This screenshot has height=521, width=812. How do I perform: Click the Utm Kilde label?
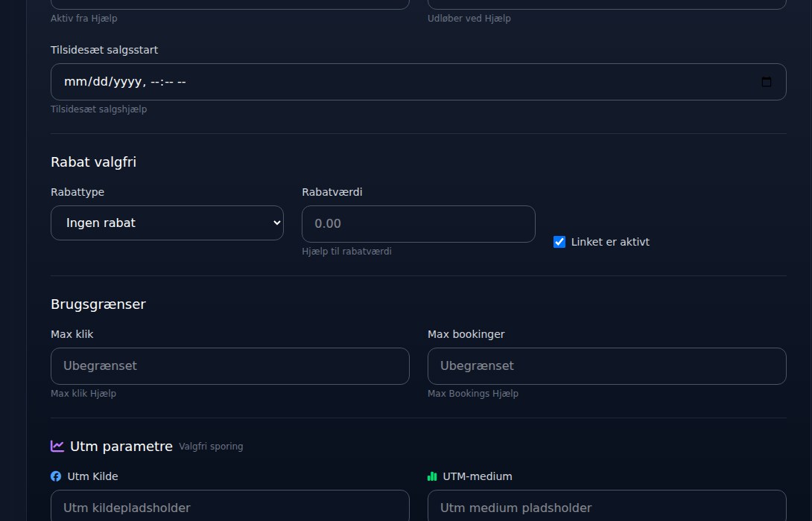pyautogui.click(x=92, y=476)
